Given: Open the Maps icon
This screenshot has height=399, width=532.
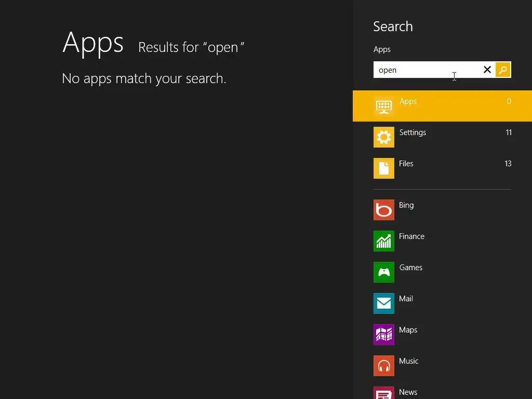Looking at the screenshot, I should tap(384, 335).
